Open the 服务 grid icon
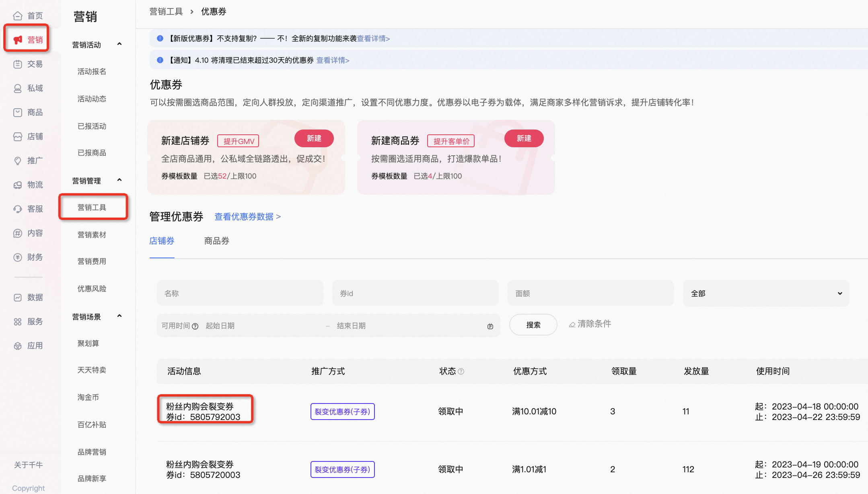The image size is (868, 494). pyautogui.click(x=18, y=321)
